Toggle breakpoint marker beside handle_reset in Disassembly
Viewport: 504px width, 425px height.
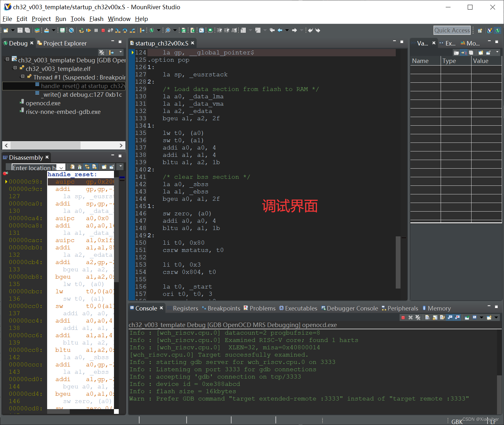pyautogui.click(x=5, y=173)
